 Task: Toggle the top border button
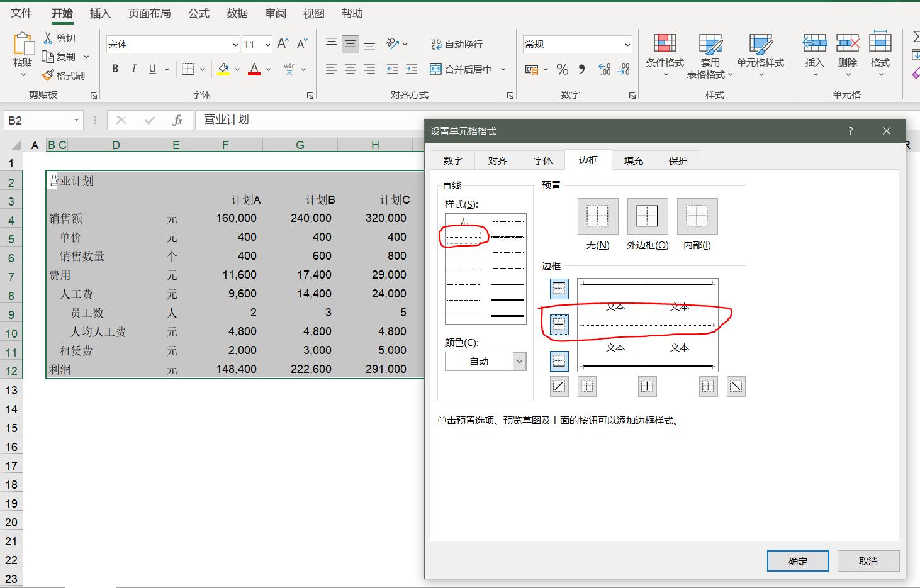559,289
